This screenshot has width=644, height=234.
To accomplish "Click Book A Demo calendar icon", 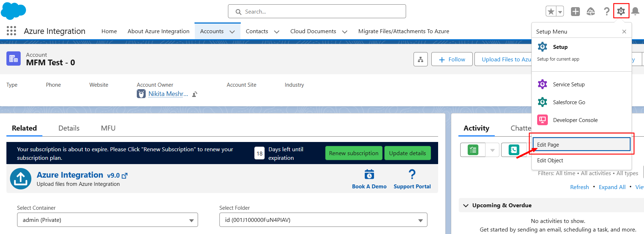I will 369,174.
